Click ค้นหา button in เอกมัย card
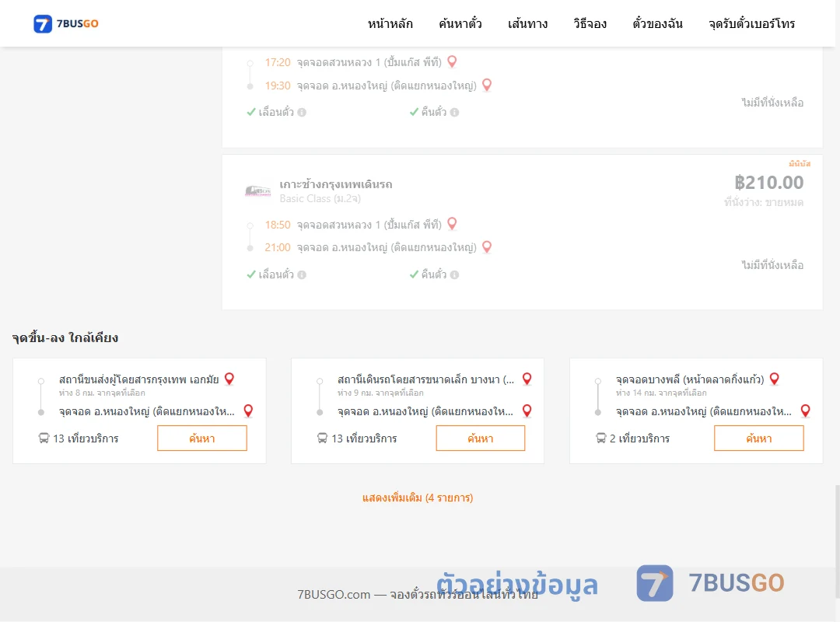The image size is (840, 622). (202, 439)
